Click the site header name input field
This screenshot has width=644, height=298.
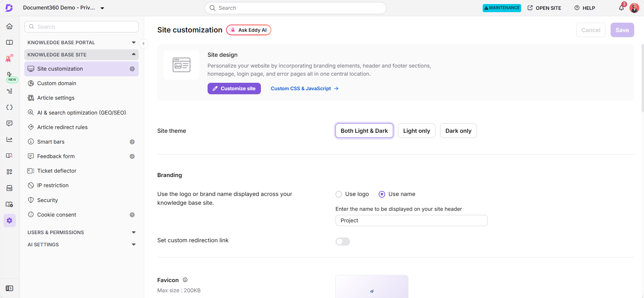click(x=411, y=221)
